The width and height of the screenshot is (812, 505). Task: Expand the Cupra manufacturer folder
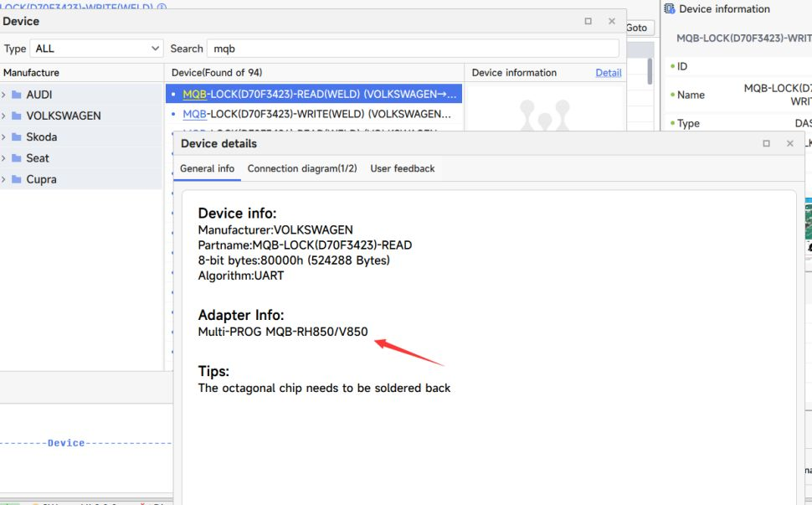[3, 180]
